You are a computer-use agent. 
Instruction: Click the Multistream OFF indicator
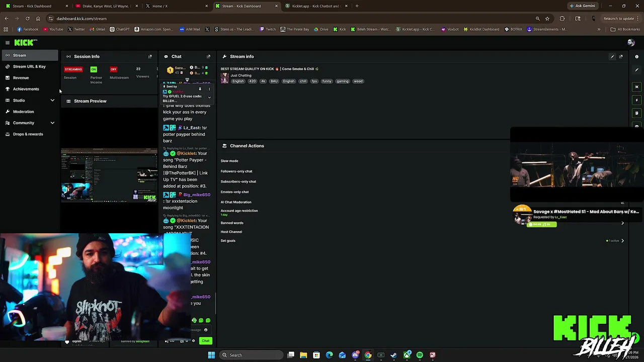coord(113,69)
